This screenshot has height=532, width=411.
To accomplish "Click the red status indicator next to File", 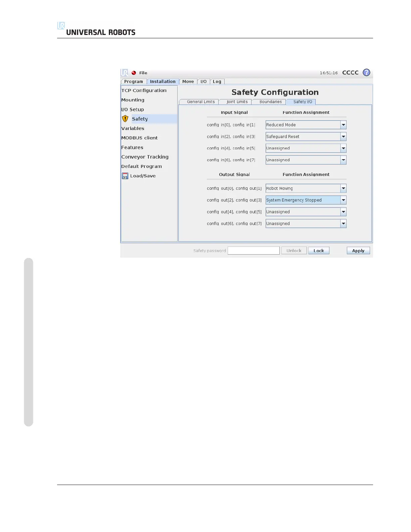I will [x=134, y=73].
